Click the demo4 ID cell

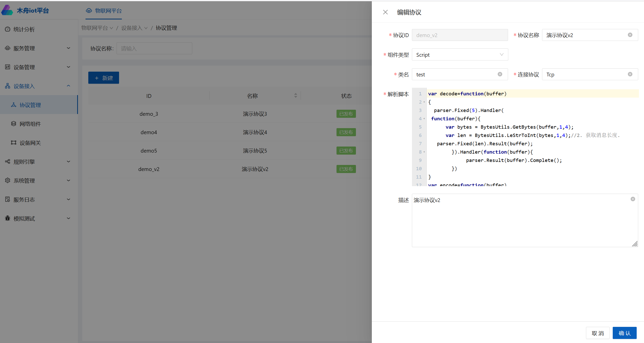pyautogui.click(x=149, y=132)
